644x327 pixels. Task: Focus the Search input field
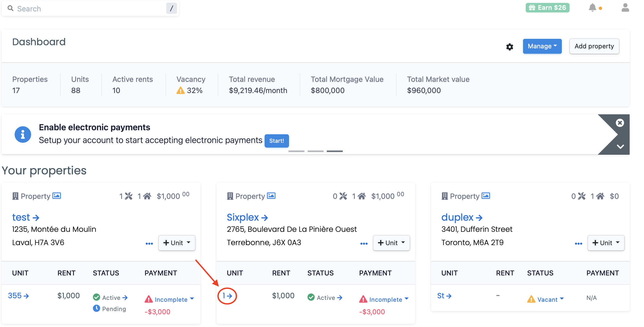pos(90,9)
